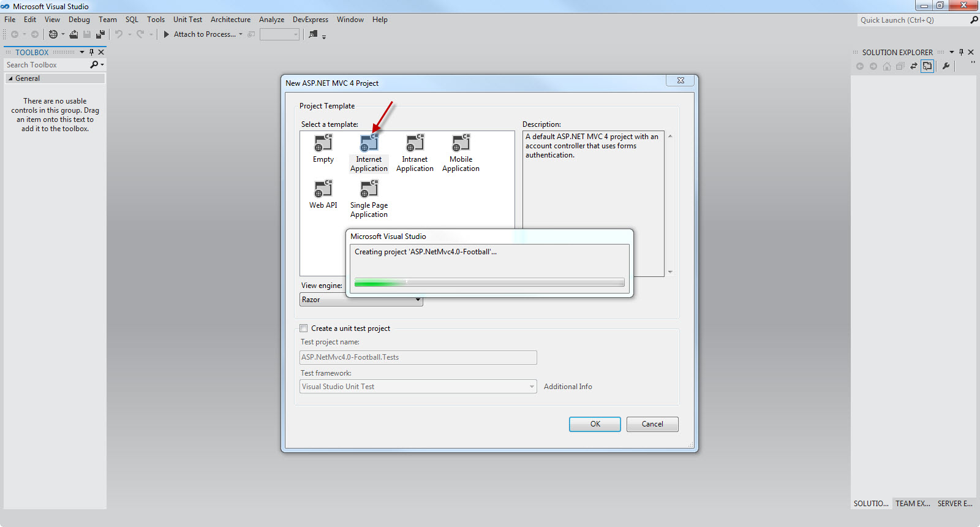Choose the Intranet Application template icon
Viewport: 980px width, 527px height.
415,143
